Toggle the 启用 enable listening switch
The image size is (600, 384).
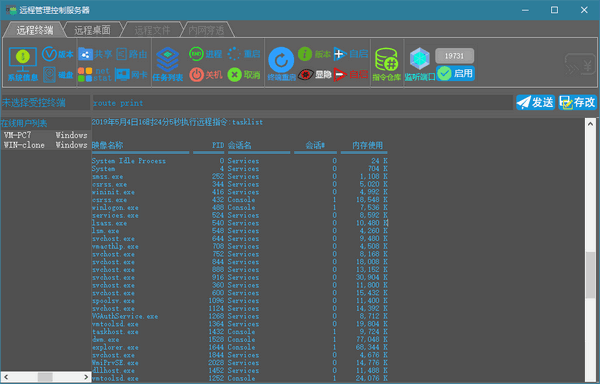[455, 73]
